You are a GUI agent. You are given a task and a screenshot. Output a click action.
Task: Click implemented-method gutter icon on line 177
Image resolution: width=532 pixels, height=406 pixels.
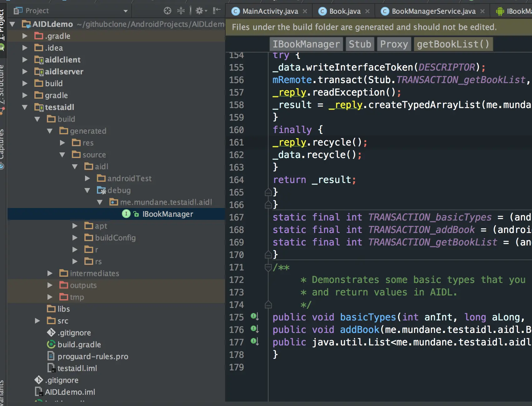pos(254,341)
